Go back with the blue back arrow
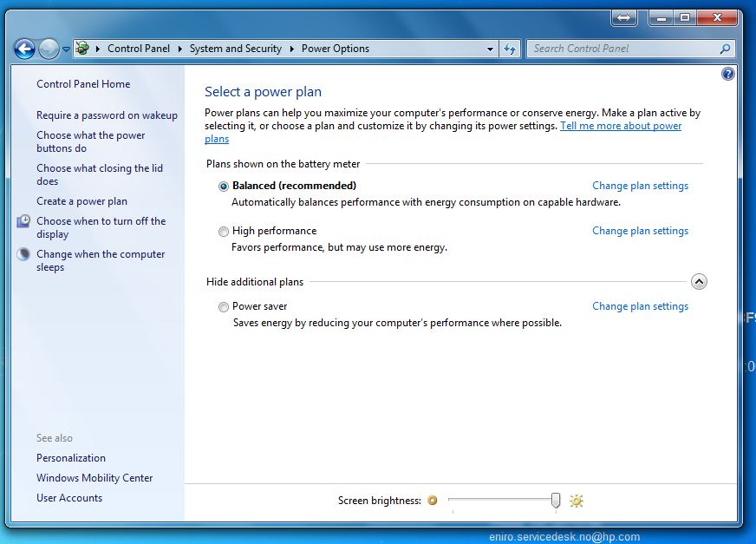Image resolution: width=756 pixels, height=544 pixels. tap(24, 49)
